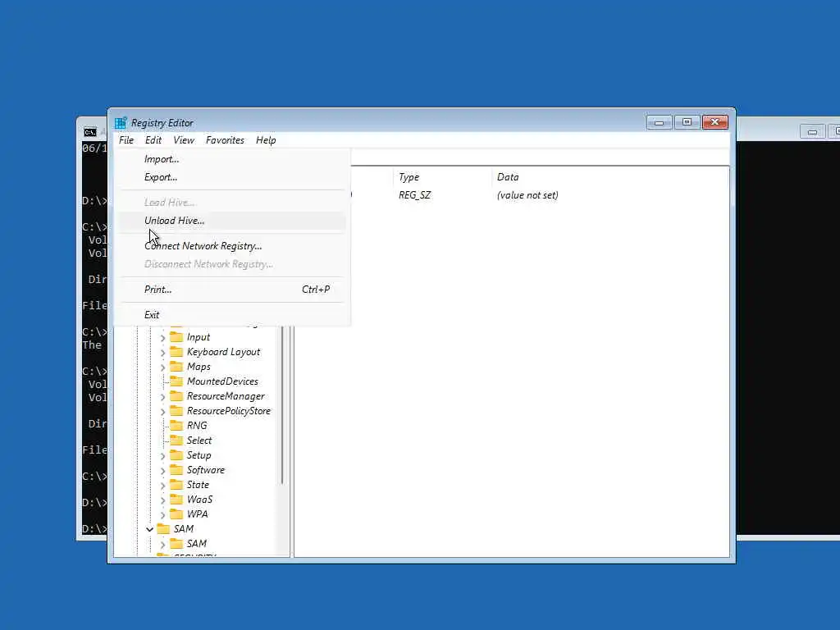840x630 pixels.
Task: Click the State folder icon
Action: (x=176, y=484)
